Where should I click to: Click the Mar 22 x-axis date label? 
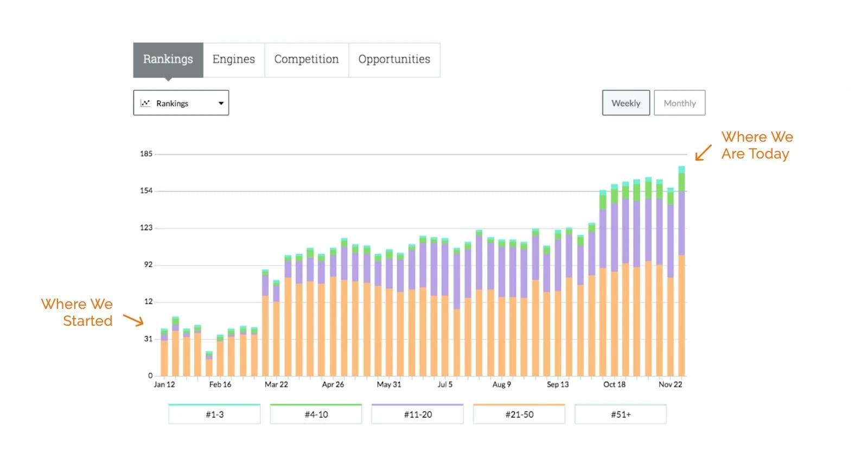click(276, 384)
